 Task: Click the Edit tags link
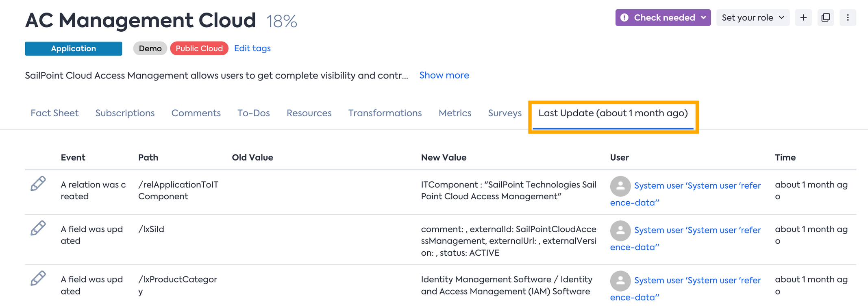click(x=252, y=48)
